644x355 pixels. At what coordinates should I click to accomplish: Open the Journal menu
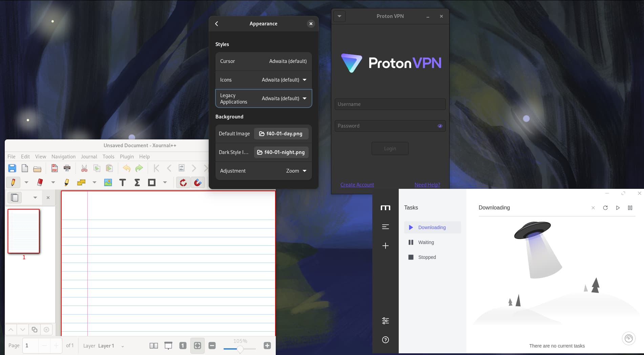(x=89, y=157)
